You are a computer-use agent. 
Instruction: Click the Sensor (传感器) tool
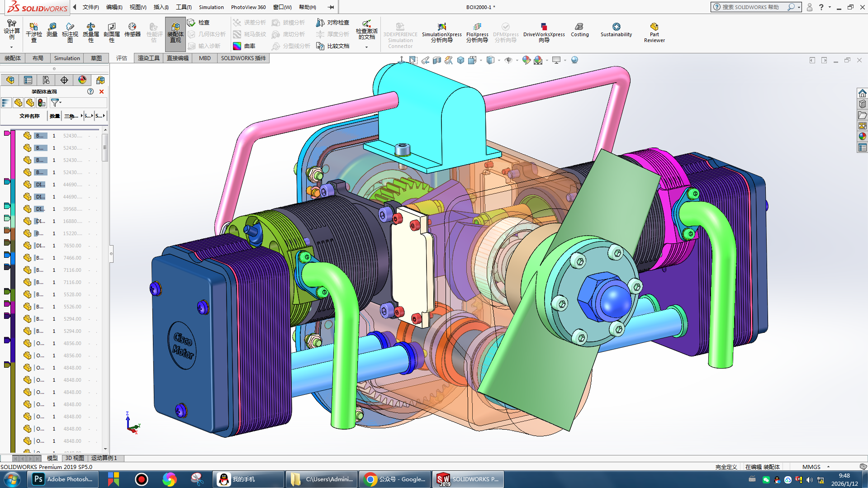tap(132, 30)
